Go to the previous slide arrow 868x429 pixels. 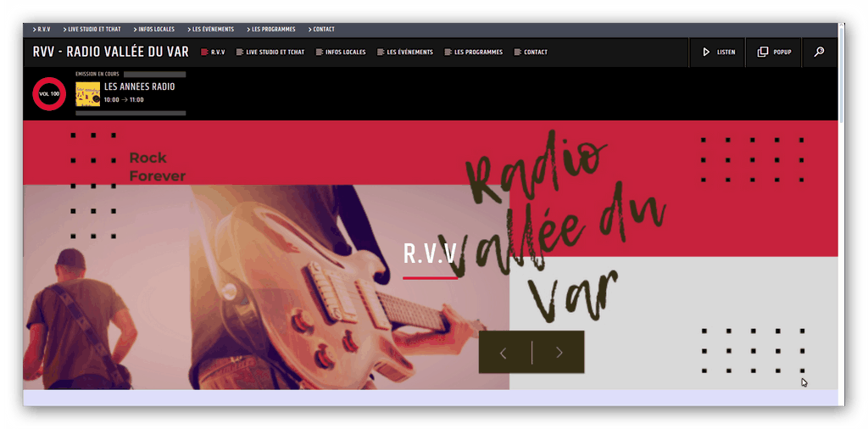click(504, 353)
